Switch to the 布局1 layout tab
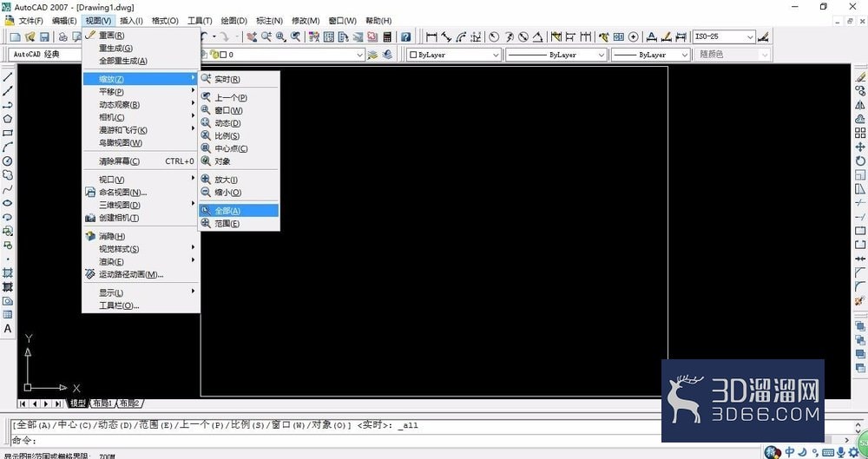 click(102, 403)
